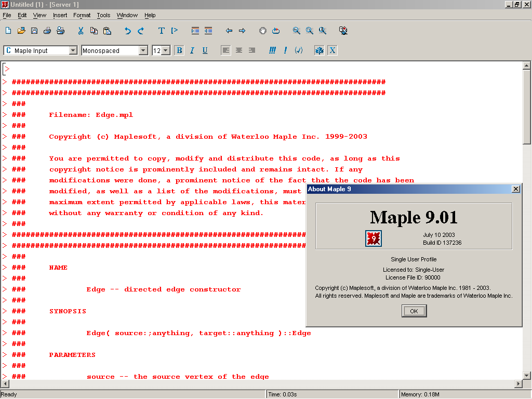Viewport: 532px width, 399px height.
Task: Save the worksheet with the floppy disk icon
Action: pos(34,31)
